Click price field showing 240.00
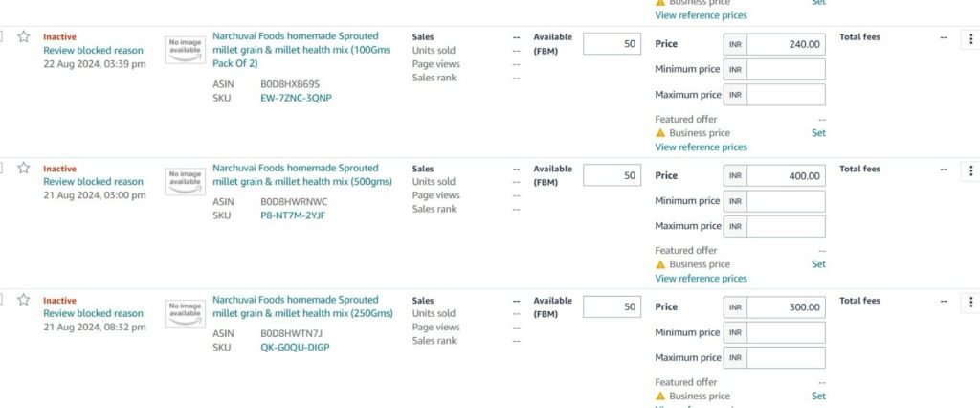The width and height of the screenshot is (980, 408). click(x=787, y=44)
